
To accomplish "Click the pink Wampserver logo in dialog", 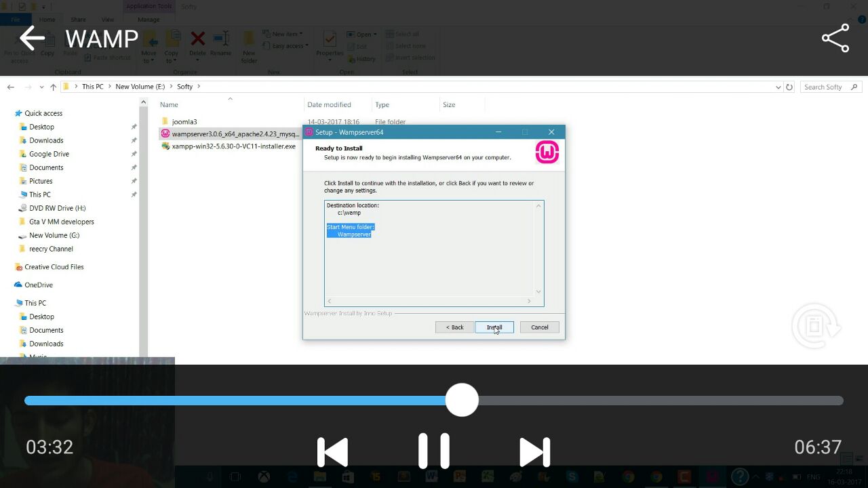I will point(547,152).
